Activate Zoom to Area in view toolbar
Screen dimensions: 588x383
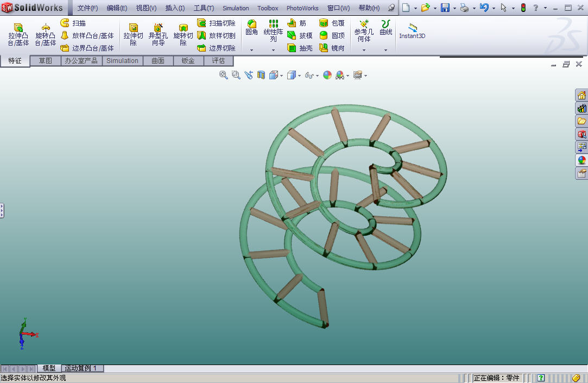pyautogui.click(x=236, y=75)
